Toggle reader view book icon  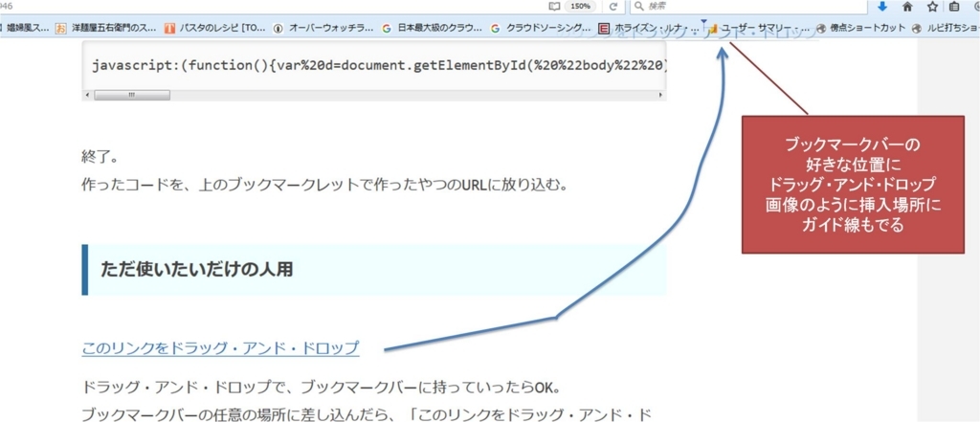pos(553,7)
